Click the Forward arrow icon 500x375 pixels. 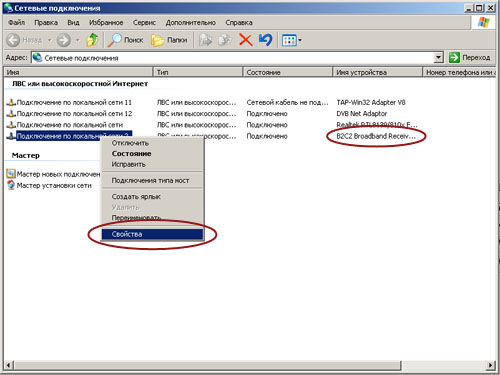[63, 40]
